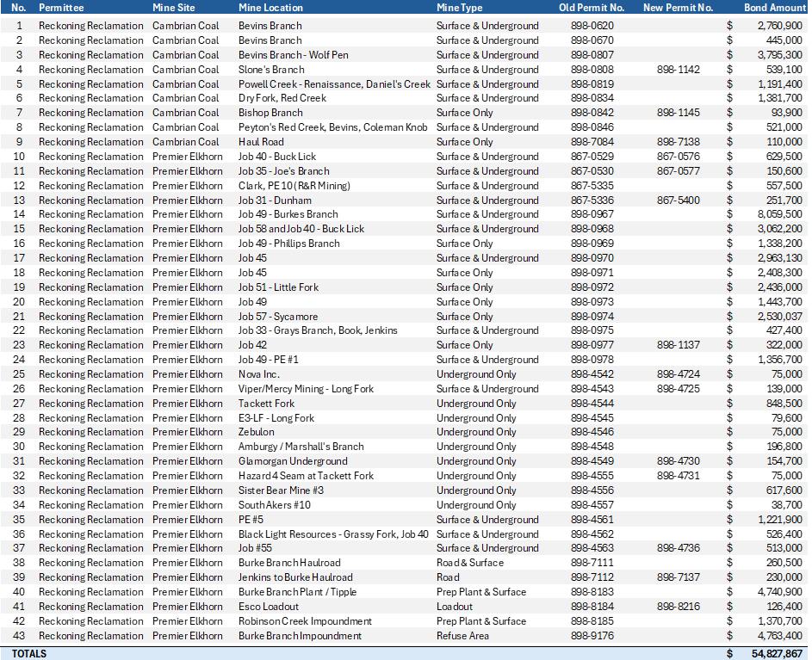The width and height of the screenshot is (812, 660).
Task: Select old permit 898-0620 cell
Action: click(x=592, y=26)
